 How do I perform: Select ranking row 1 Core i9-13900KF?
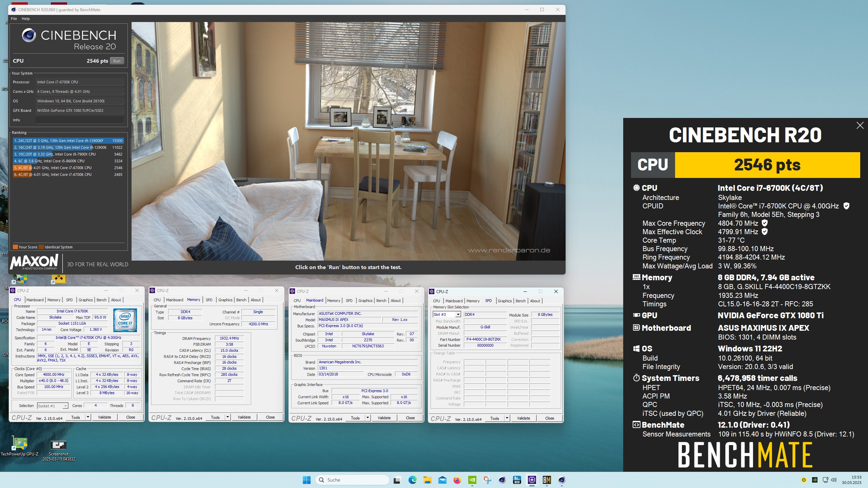click(x=68, y=141)
